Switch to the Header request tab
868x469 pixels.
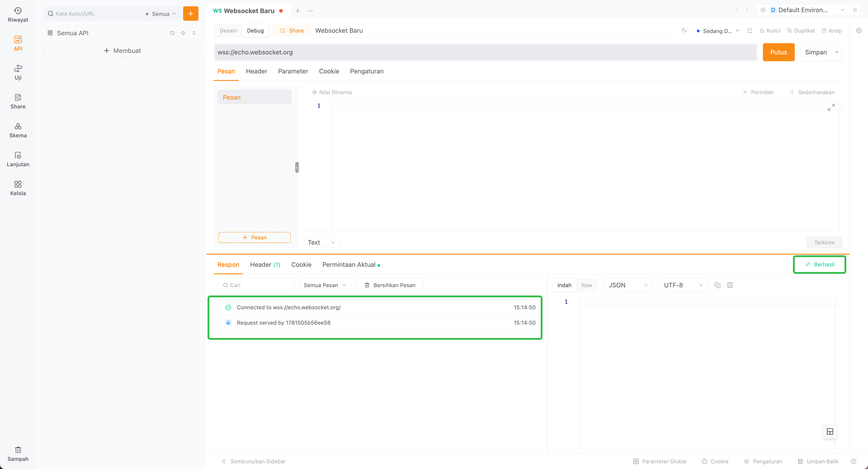click(x=256, y=71)
